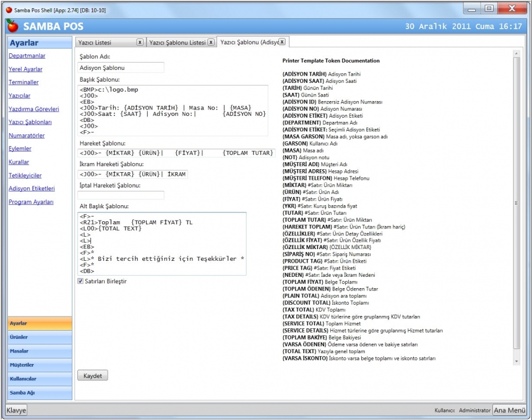Open the Yazdırma Görevleri link
The height and width of the screenshot is (420, 532).
point(34,109)
